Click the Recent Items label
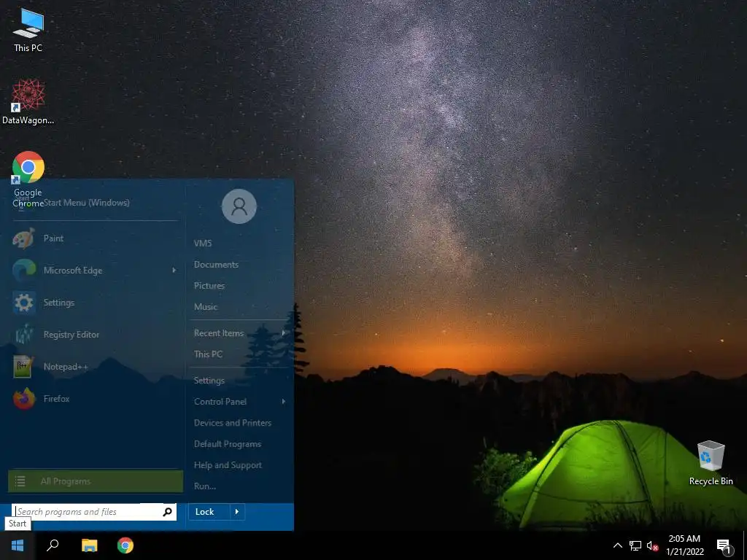747x560 pixels. click(x=219, y=332)
